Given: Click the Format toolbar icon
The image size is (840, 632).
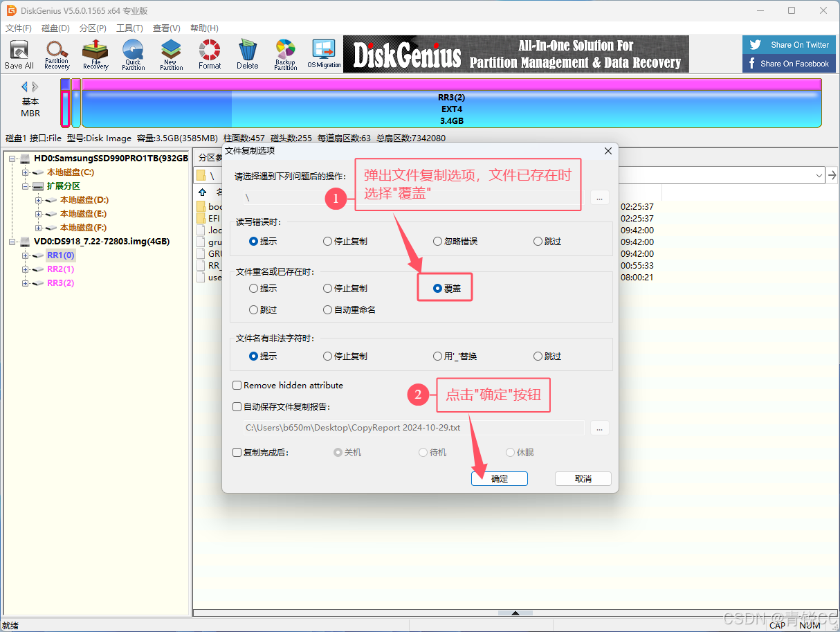Looking at the screenshot, I should (x=210, y=55).
